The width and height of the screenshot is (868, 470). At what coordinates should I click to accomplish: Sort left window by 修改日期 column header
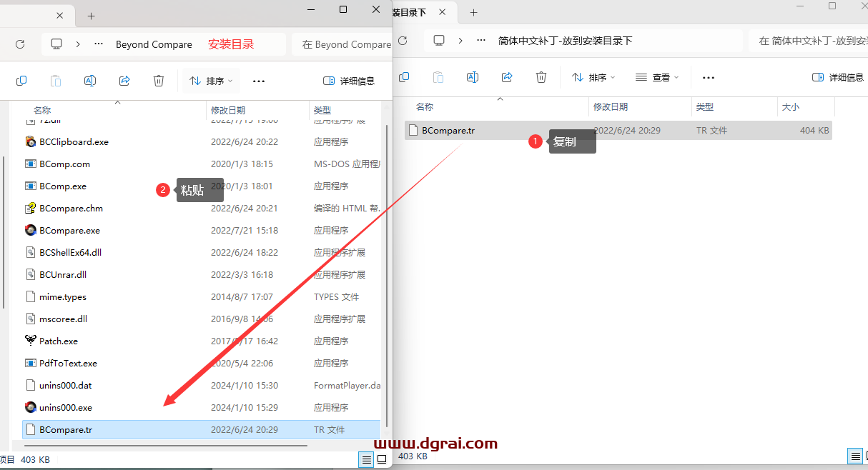[228, 110]
